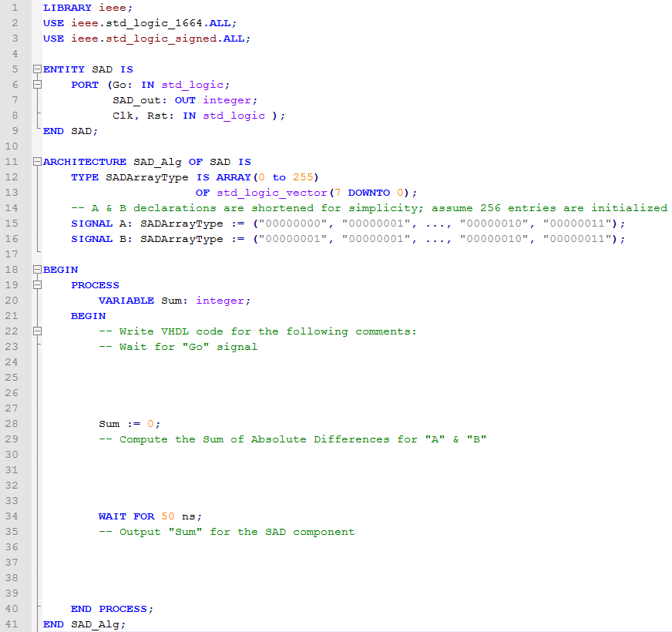Collapse the ENTITY SAD fold marker

tap(36, 69)
